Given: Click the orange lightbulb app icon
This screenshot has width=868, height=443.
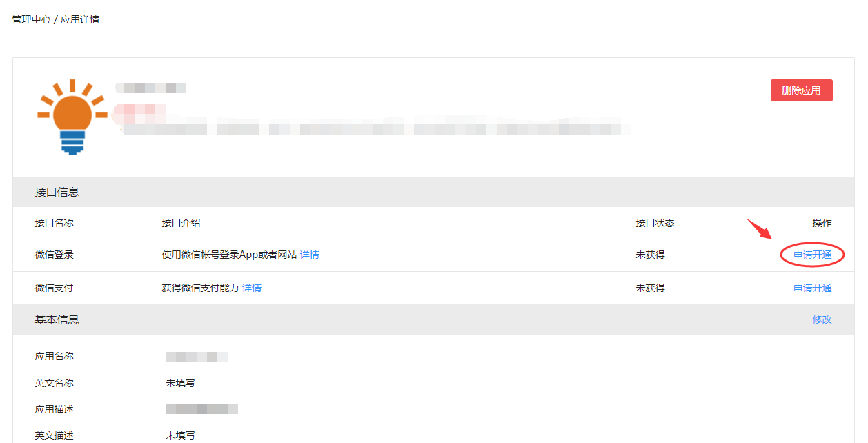Looking at the screenshot, I should pyautogui.click(x=72, y=117).
